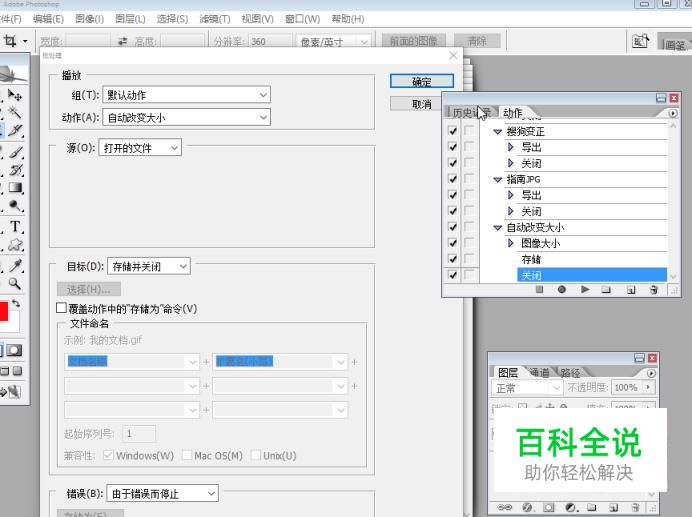Viewport: 692px width, 517px height.
Task: Toggle the Mac OS(M) compatibility checkbox
Action: click(x=187, y=455)
